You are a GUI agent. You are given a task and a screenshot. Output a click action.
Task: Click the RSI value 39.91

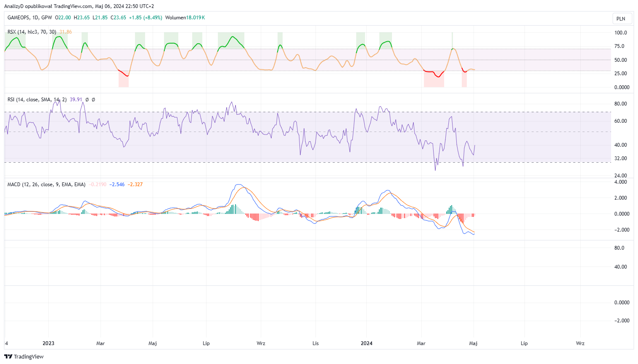click(76, 100)
